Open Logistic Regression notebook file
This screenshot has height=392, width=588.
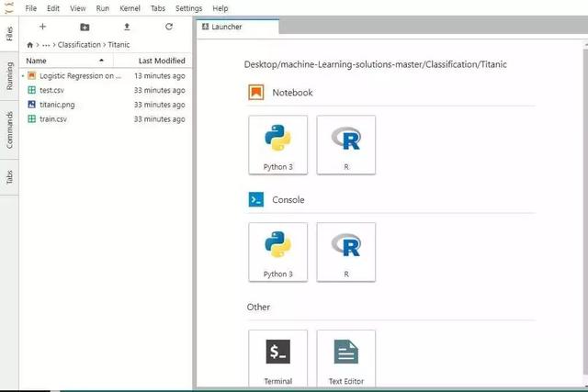tap(106, 75)
